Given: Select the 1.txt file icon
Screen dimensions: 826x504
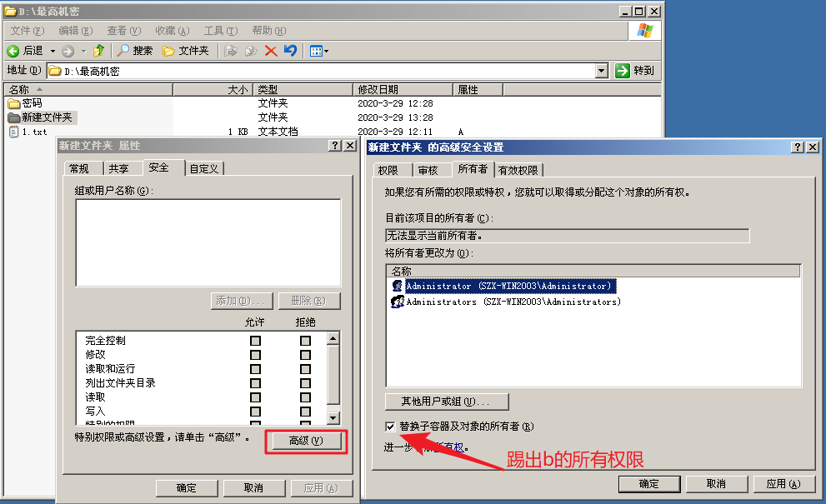Looking at the screenshot, I should pos(13,132).
